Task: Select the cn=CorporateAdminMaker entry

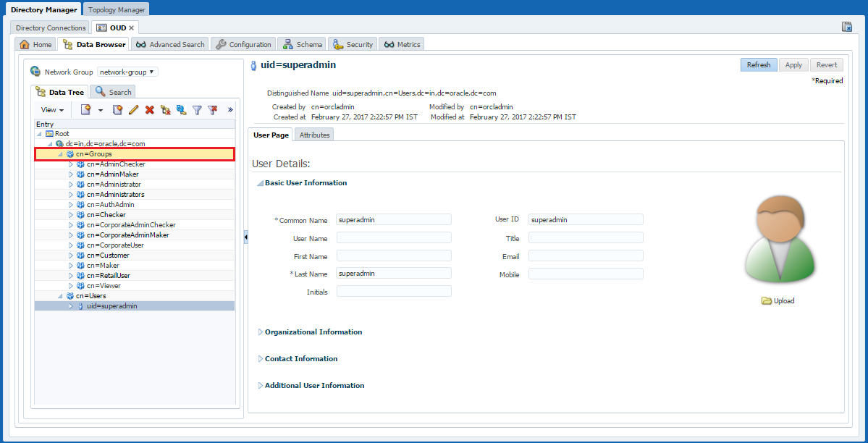Action: click(128, 235)
